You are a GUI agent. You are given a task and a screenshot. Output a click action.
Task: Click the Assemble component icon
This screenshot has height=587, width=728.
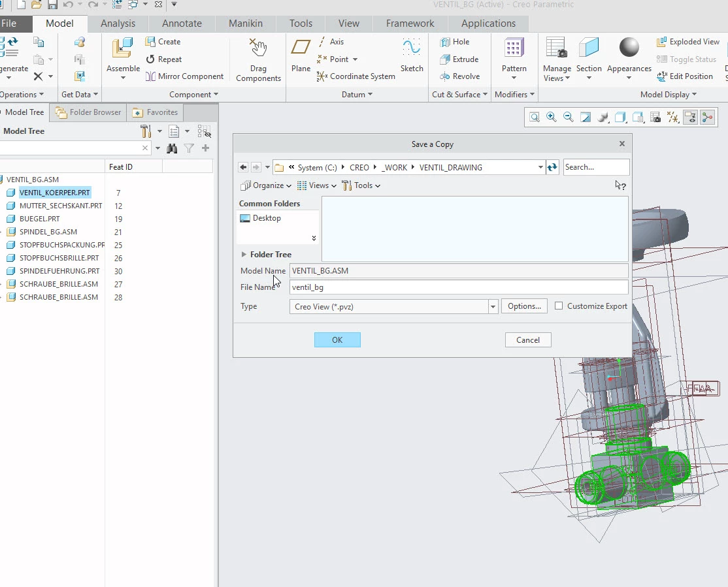point(122,50)
